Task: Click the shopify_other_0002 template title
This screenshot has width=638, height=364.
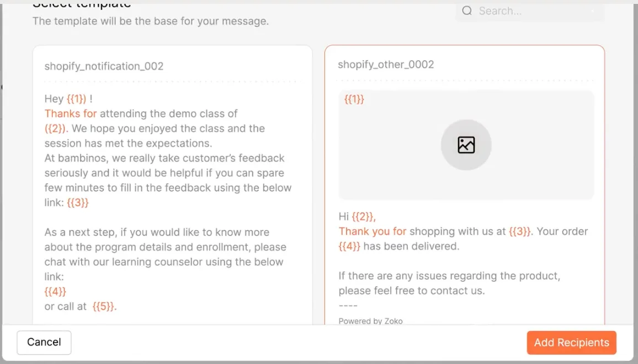Action: click(386, 65)
